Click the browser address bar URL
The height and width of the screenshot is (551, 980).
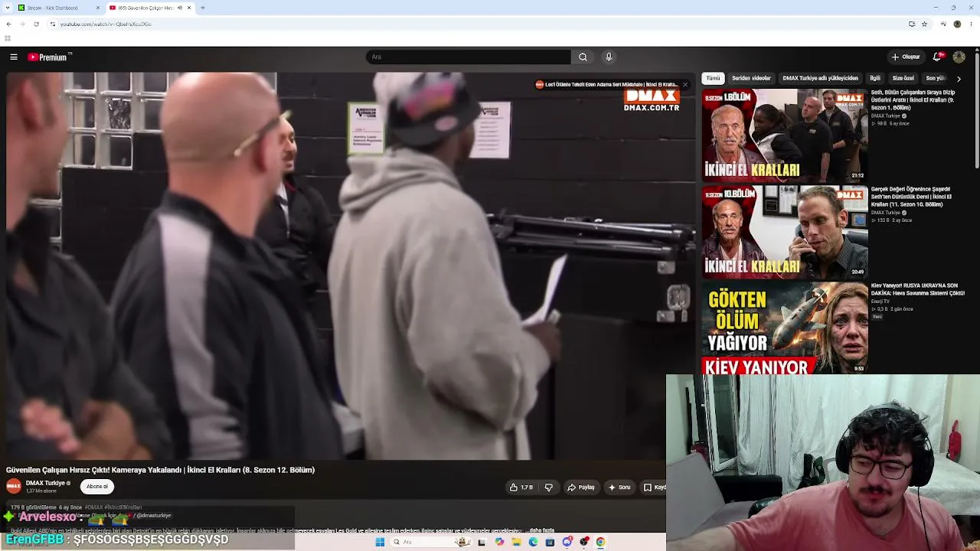(x=106, y=24)
